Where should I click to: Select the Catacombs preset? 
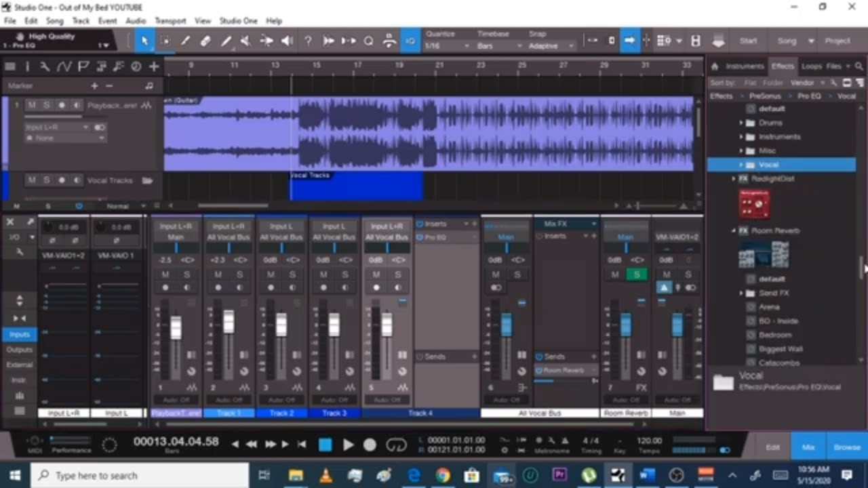point(779,363)
